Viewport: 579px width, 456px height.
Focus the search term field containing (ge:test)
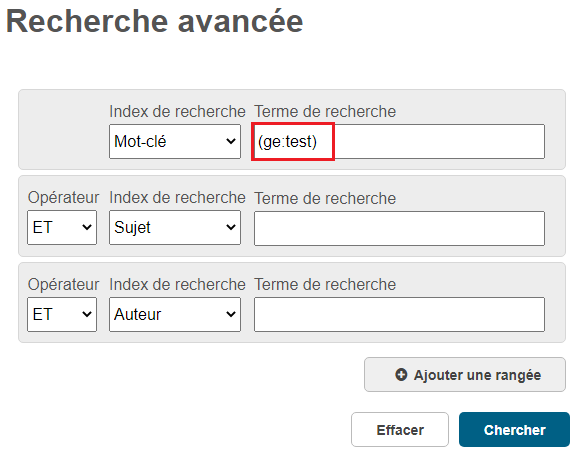tap(399, 141)
